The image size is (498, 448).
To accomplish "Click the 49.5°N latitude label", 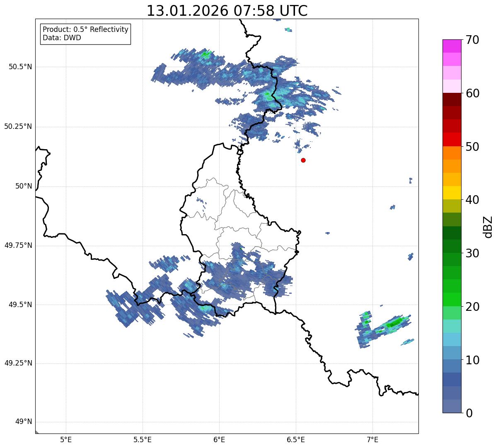I will point(20,305).
